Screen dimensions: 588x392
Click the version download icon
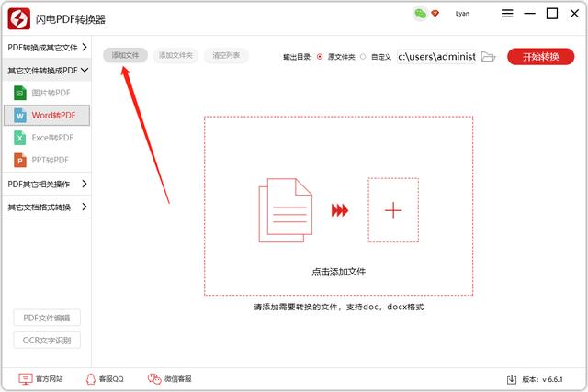tap(512, 378)
